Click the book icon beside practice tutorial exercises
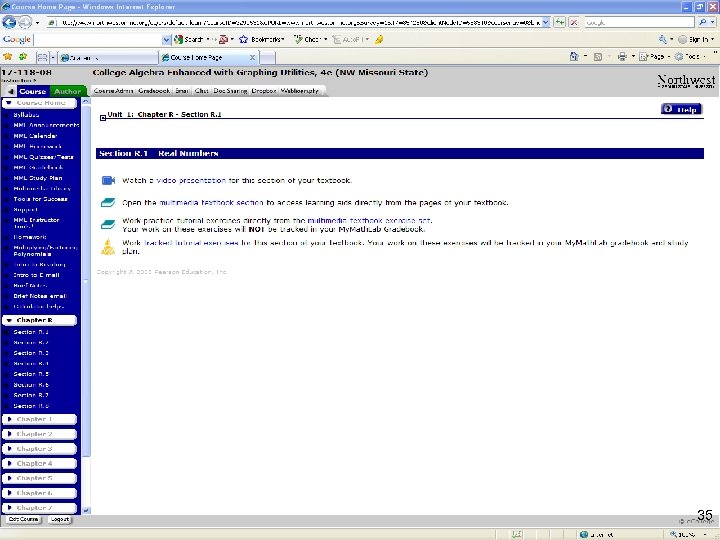The image size is (720, 540). [108, 224]
